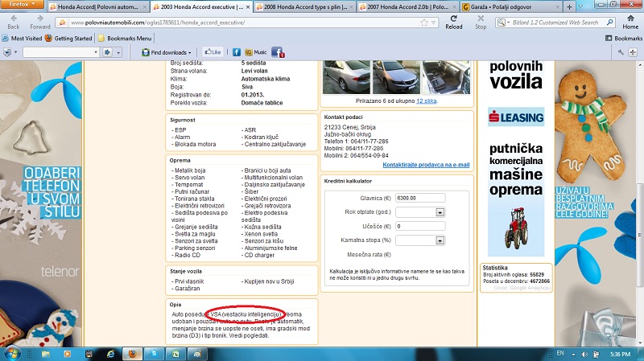Click the Kontaktirajte prodavca na e-mail link
This screenshot has height=361, width=644.
coord(427,164)
